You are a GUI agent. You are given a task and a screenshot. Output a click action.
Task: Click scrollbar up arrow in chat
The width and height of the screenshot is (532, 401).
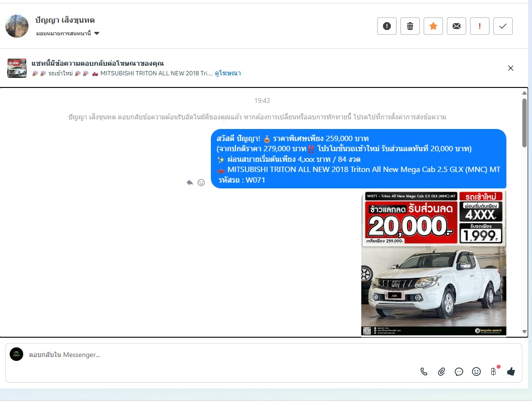(524, 93)
